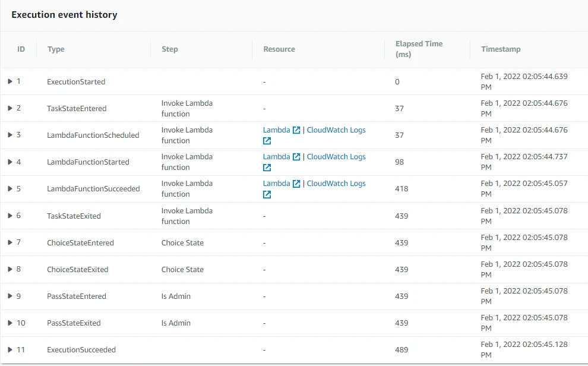Expand the LambdaFunctionScheduled event row
The width and height of the screenshot is (588, 366).
click(x=10, y=135)
